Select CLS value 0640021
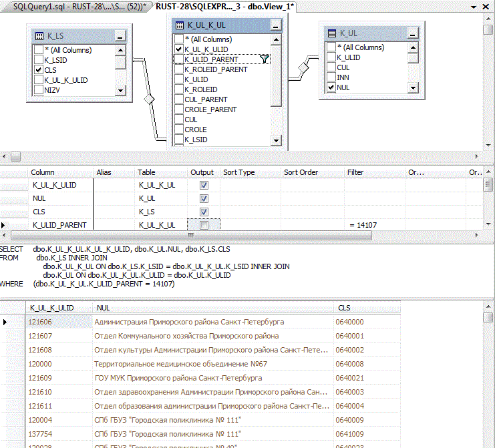This screenshot has height=448, width=495. pyautogui.click(x=367, y=378)
